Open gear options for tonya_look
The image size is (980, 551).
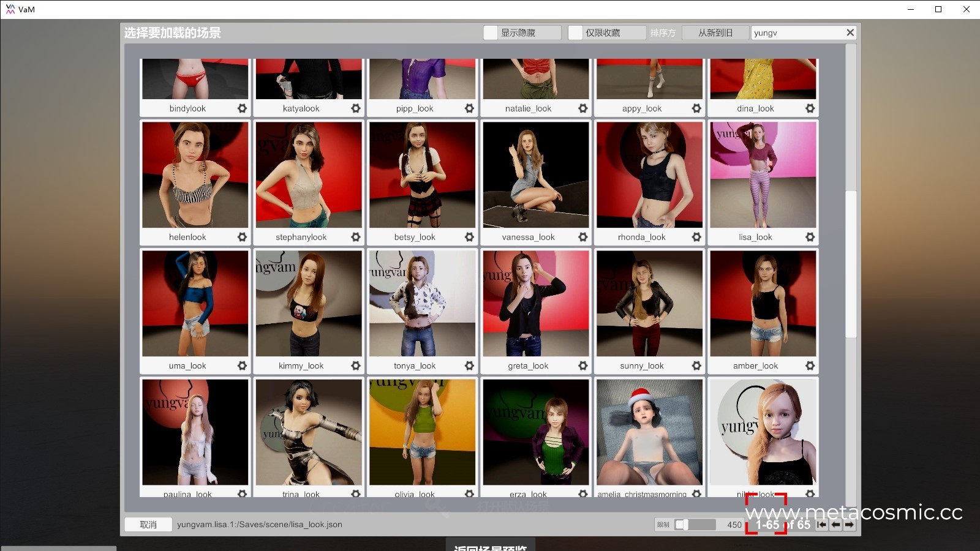point(469,365)
